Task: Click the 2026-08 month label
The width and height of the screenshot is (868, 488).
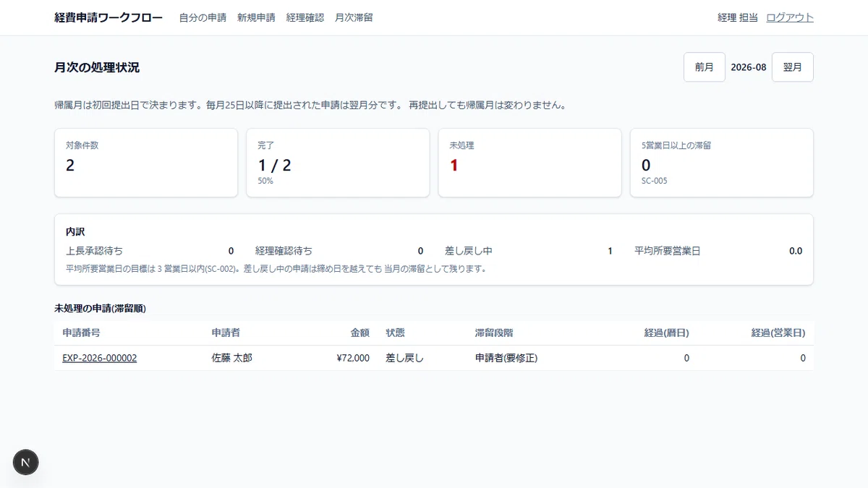Action: pos(749,67)
